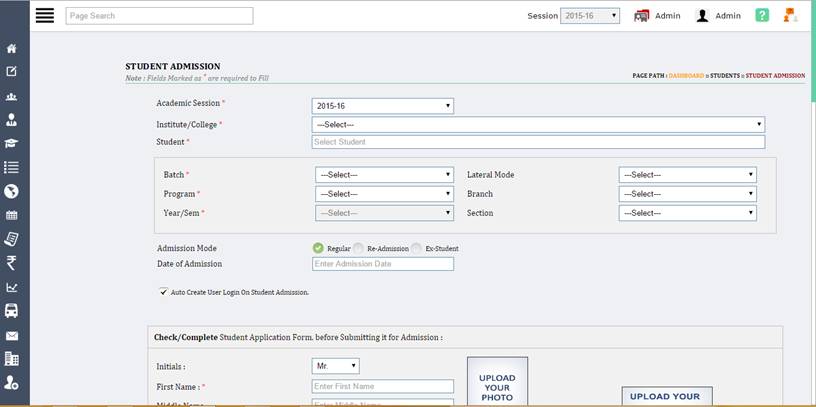Open the Session dropdown in top bar
This screenshot has height=407, width=816.
coord(590,16)
